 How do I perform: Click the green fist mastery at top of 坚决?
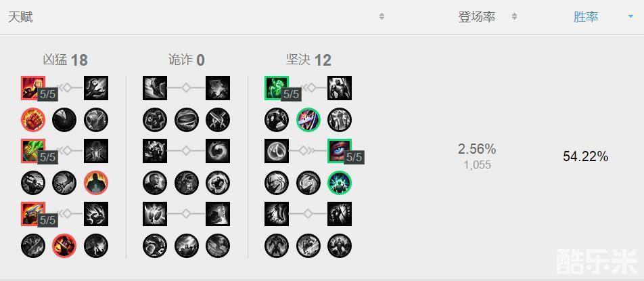277,88
